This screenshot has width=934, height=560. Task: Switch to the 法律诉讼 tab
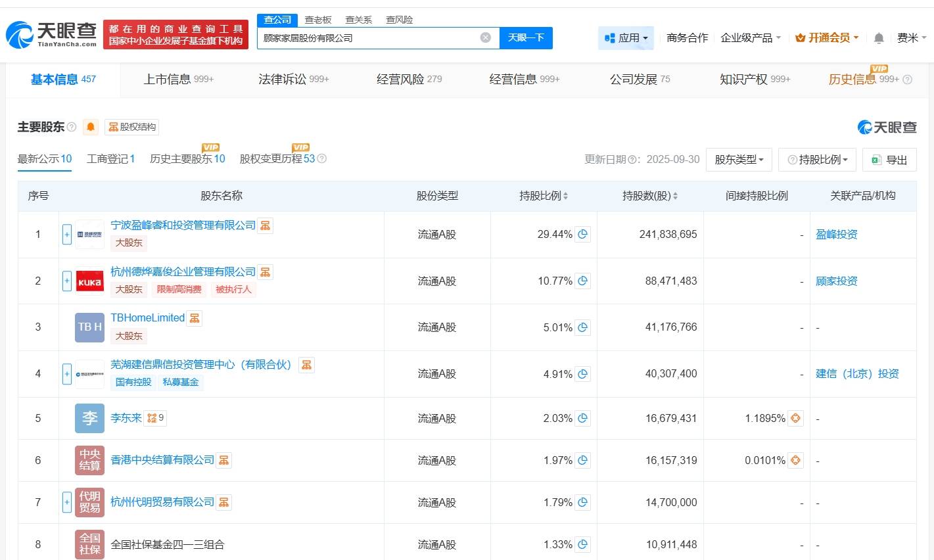(293, 80)
